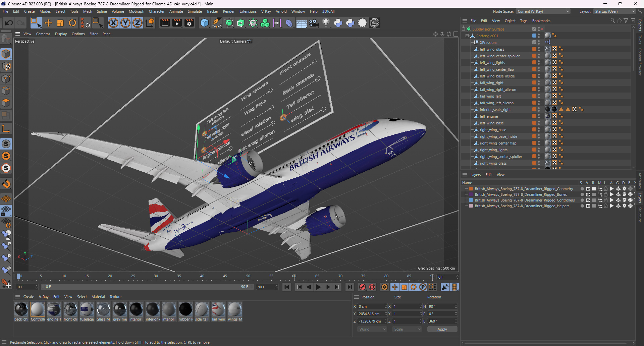Toggle Autokeying red button

(x=372, y=287)
